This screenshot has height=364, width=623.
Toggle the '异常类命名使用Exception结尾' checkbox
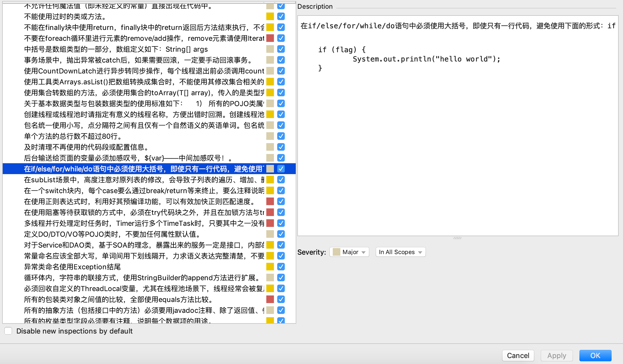pos(281,267)
